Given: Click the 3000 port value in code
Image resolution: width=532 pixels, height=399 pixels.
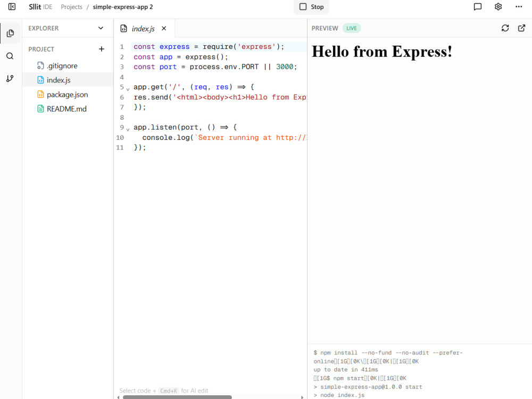Looking at the screenshot, I should 284,67.
